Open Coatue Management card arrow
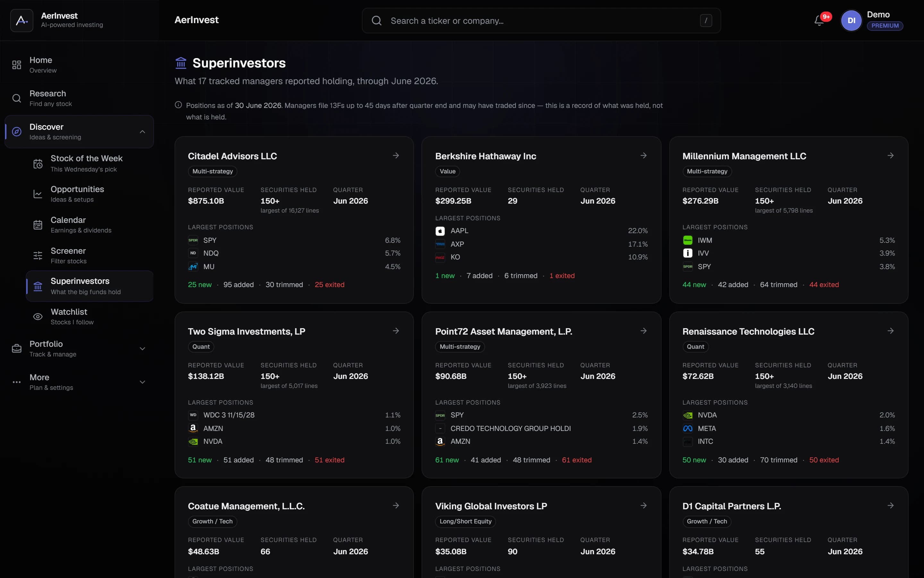 coord(396,505)
